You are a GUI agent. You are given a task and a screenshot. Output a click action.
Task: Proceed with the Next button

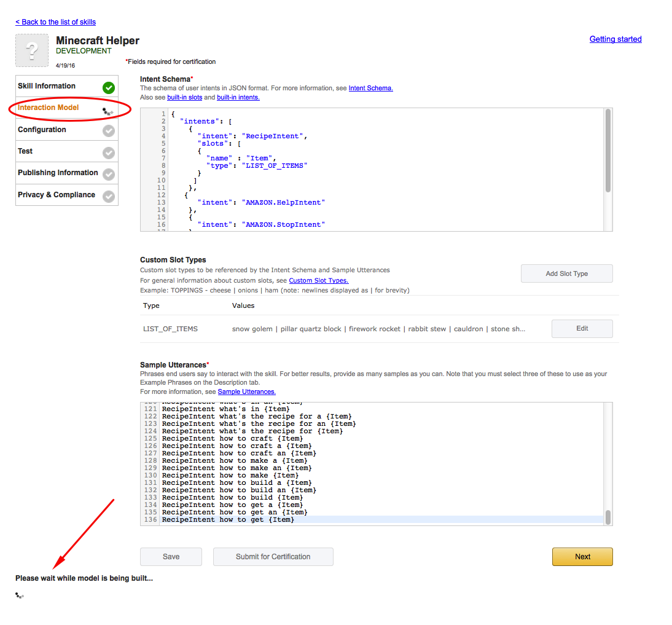click(x=582, y=556)
